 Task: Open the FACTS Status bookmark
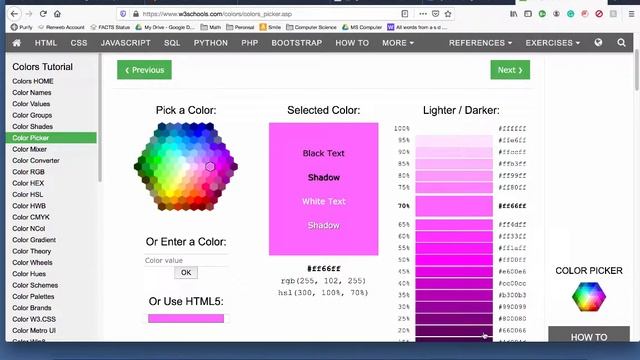pyautogui.click(x=110, y=27)
